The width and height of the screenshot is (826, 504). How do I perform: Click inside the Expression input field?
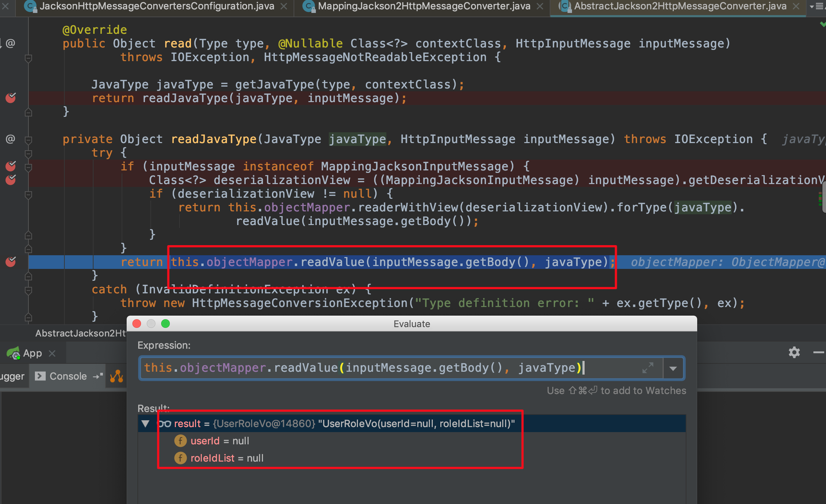[396, 368]
